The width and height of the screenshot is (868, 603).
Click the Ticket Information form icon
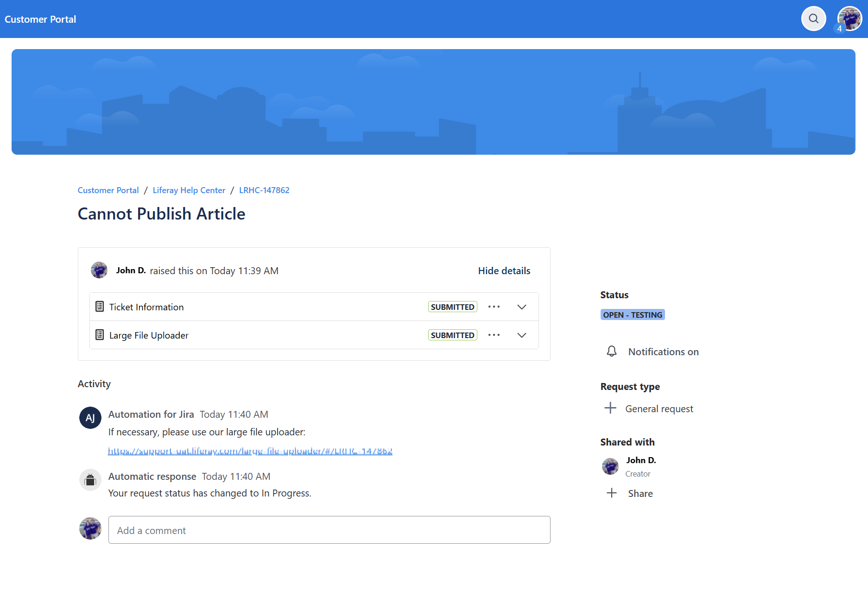tap(100, 307)
